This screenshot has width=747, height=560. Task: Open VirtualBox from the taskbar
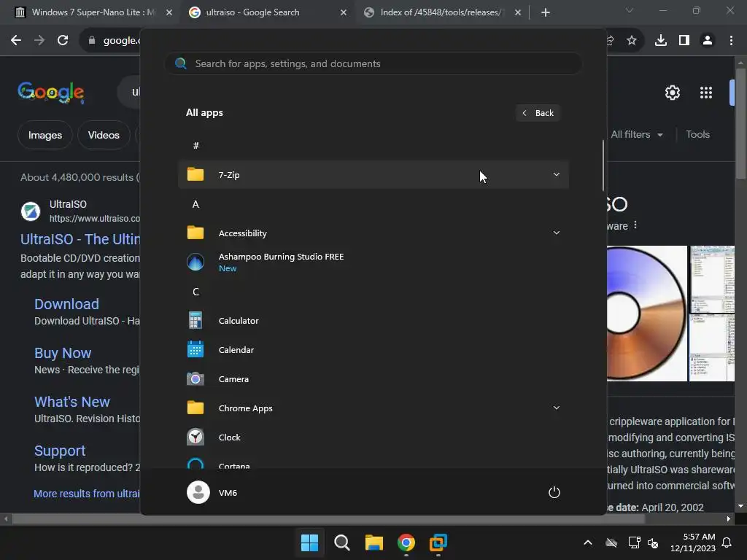[x=438, y=542]
